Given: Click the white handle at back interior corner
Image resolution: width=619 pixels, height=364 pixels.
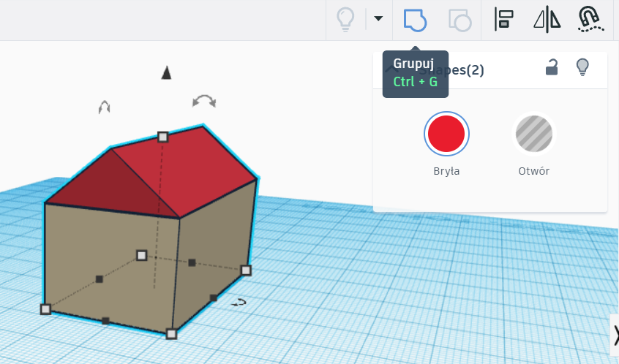Looking at the screenshot, I should click(x=142, y=256).
